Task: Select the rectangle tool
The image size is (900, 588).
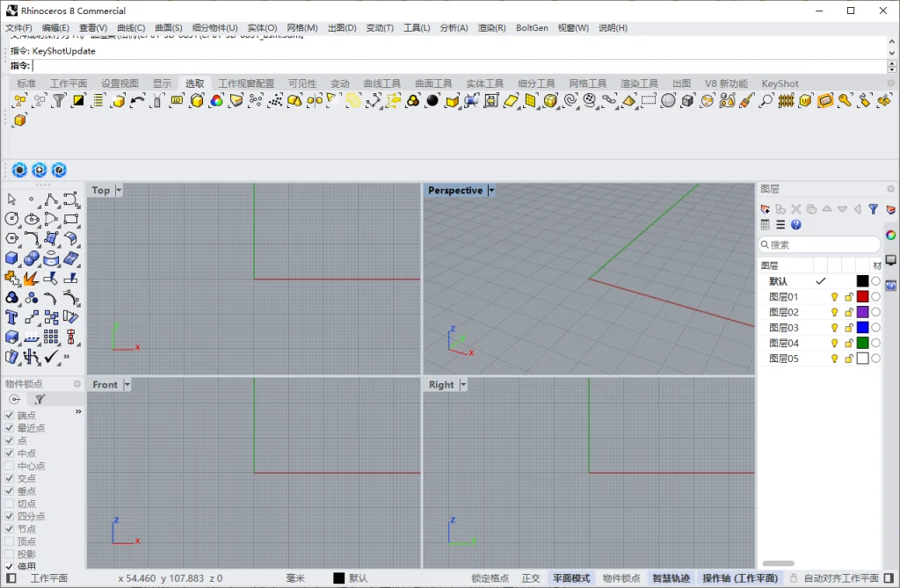Action: (71, 219)
